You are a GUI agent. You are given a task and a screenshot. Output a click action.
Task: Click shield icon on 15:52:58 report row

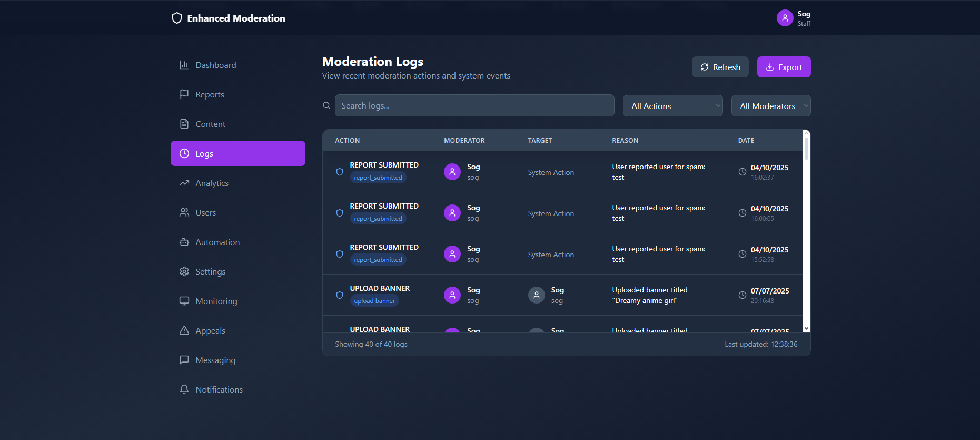340,254
